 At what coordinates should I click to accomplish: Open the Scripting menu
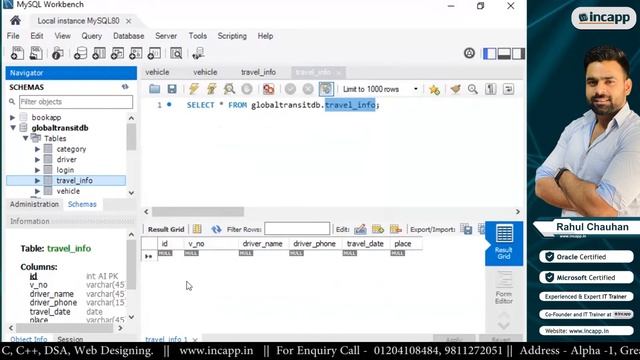(x=232, y=36)
